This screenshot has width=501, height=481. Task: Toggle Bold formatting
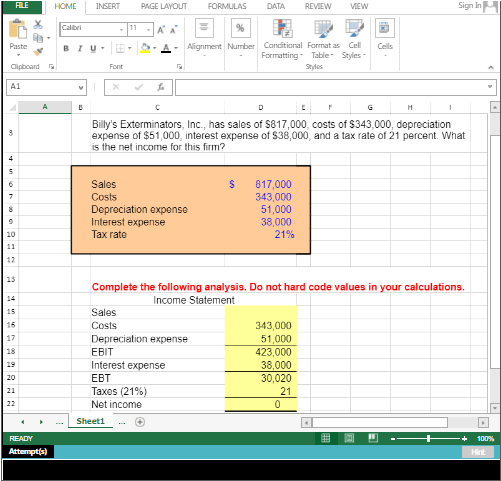coord(66,49)
